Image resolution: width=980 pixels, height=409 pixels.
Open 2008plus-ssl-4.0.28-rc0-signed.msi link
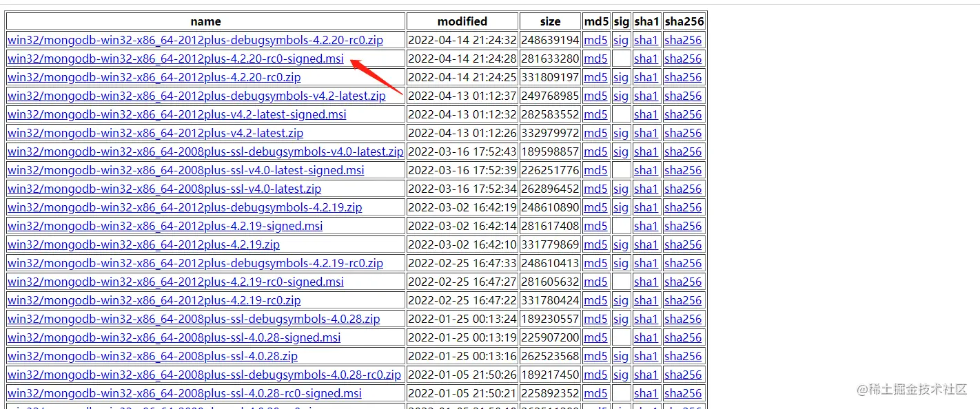coord(185,393)
